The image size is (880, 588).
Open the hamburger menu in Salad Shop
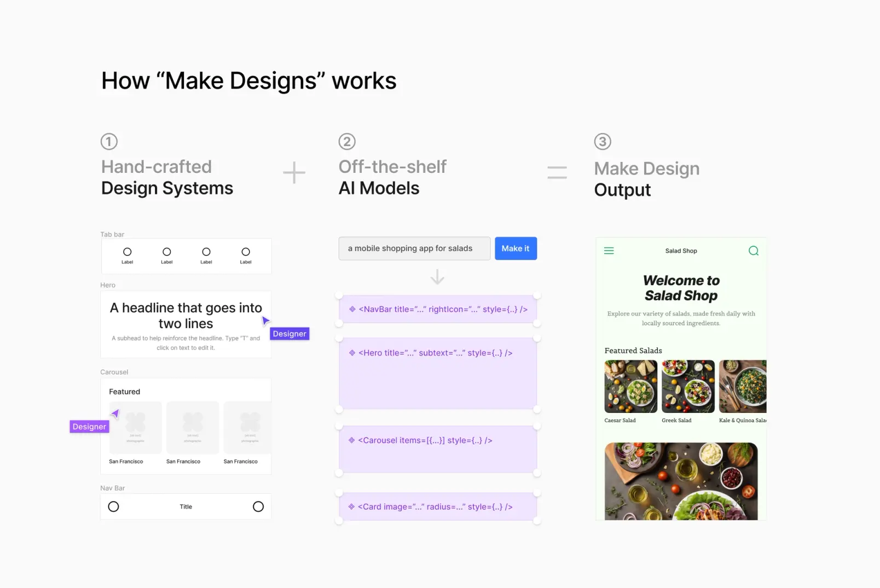[609, 251]
